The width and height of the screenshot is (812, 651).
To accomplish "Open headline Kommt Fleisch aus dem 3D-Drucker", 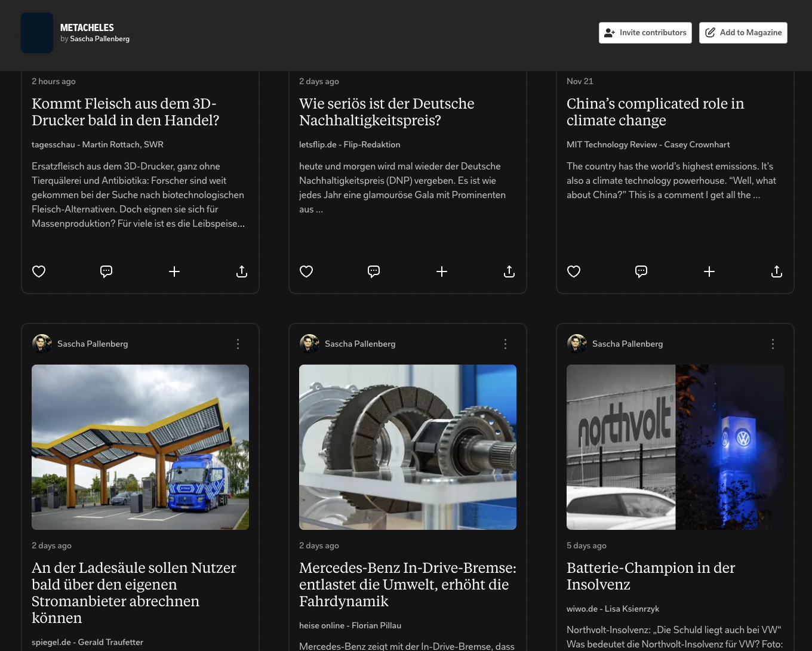I will pyautogui.click(x=125, y=112).
